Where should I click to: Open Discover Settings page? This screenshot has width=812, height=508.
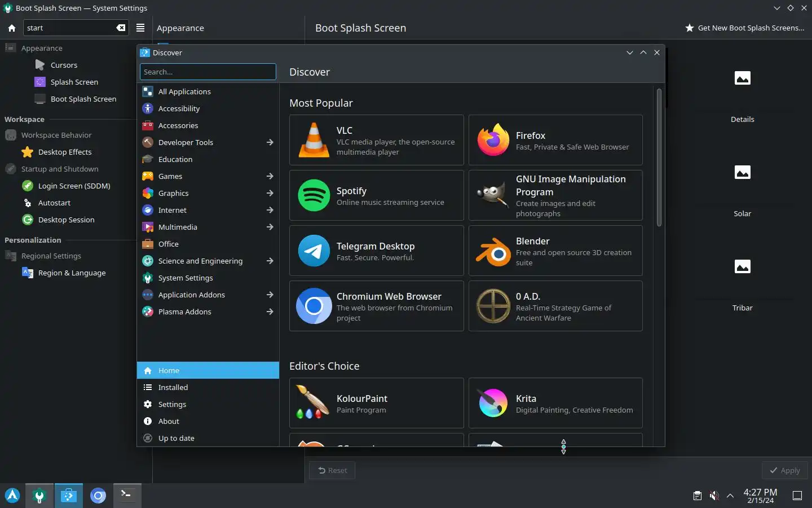point(208,404)
